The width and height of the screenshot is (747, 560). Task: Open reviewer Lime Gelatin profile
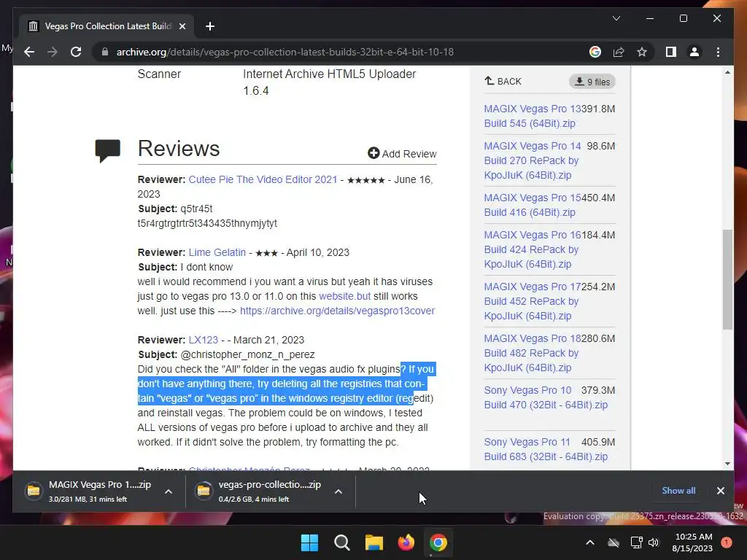pos(217,252)
